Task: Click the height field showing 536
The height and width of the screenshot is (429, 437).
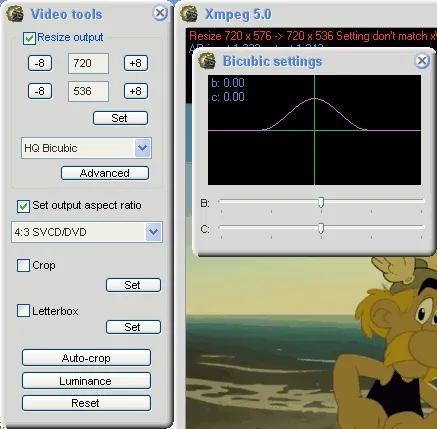Action: [x=88, y=91]
